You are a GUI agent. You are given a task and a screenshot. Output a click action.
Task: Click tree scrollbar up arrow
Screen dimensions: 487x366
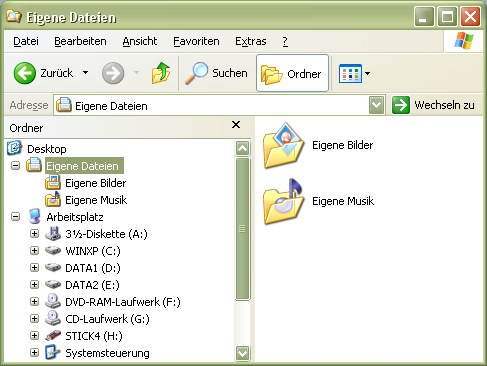tap(242, 148)
